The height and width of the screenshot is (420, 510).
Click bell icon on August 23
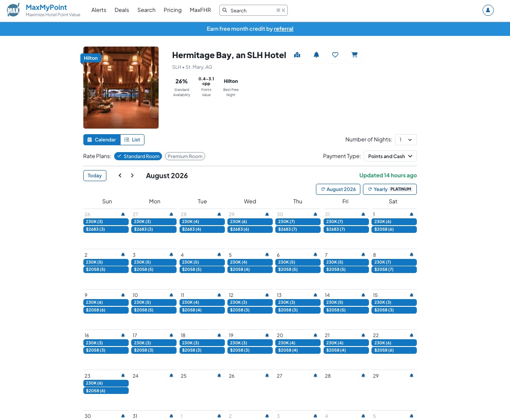coord(123,376)
